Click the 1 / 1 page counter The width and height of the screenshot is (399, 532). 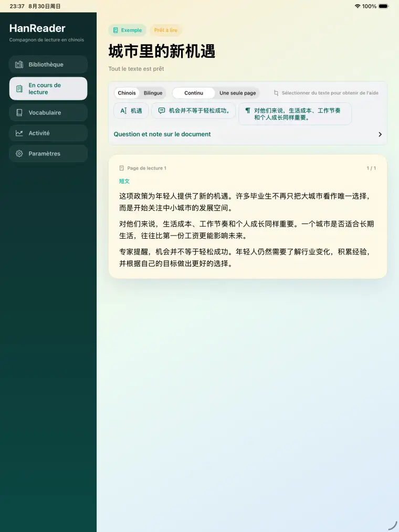coord(371,168)
